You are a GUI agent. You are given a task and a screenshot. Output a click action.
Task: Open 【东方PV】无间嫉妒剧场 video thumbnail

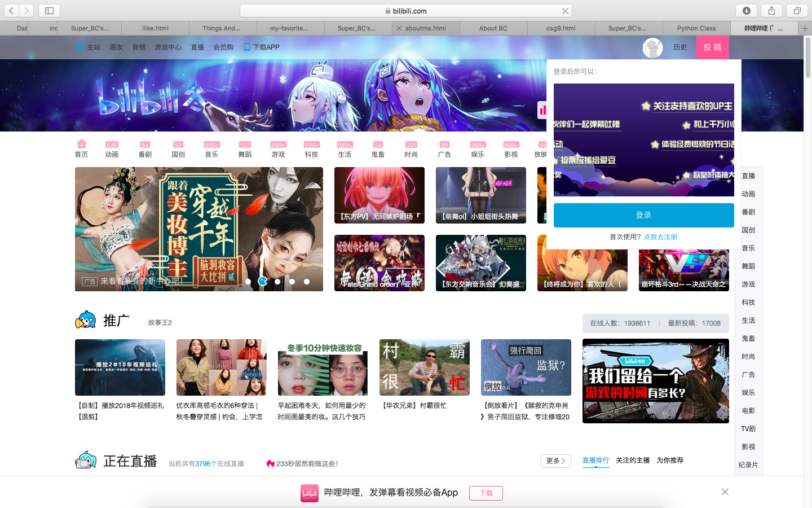coord(379,195)
